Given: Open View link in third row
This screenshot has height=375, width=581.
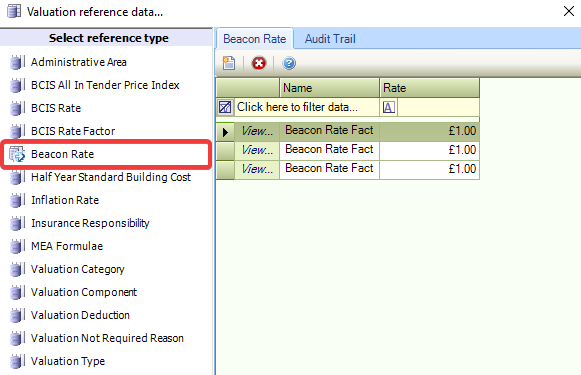Looking at the screenshot, I should [257, 169].
